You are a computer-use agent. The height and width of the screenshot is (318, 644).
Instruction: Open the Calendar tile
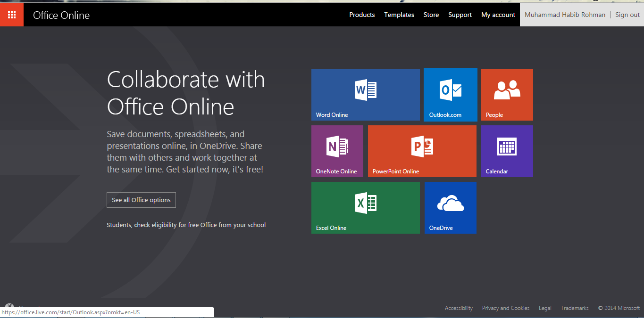click(x=507, y=151)
